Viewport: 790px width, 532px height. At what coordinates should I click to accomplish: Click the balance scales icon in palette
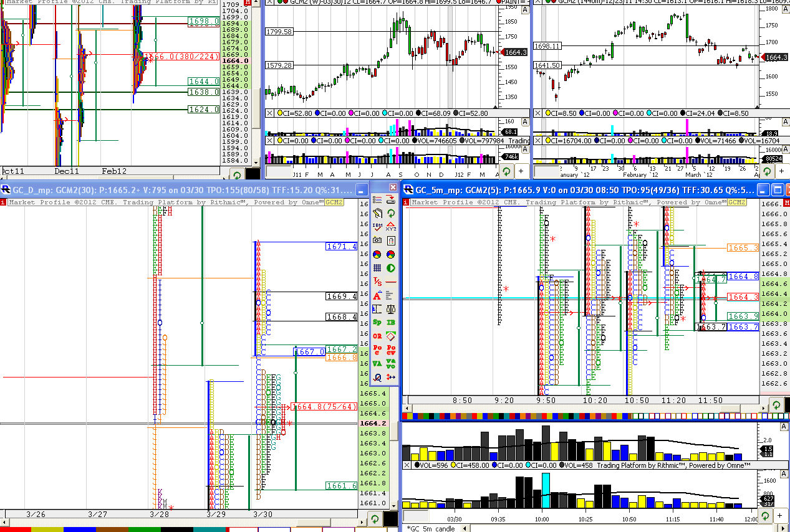(x=391, y=309)
